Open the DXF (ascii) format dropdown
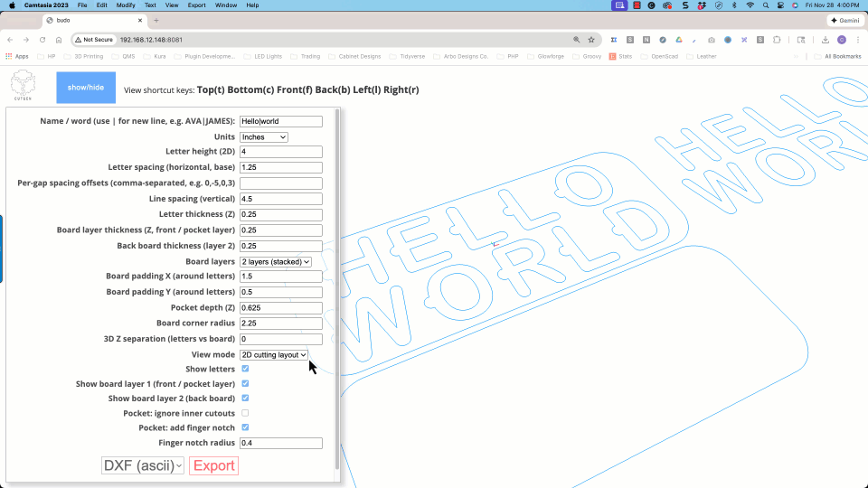 click(x=143, y=465)
